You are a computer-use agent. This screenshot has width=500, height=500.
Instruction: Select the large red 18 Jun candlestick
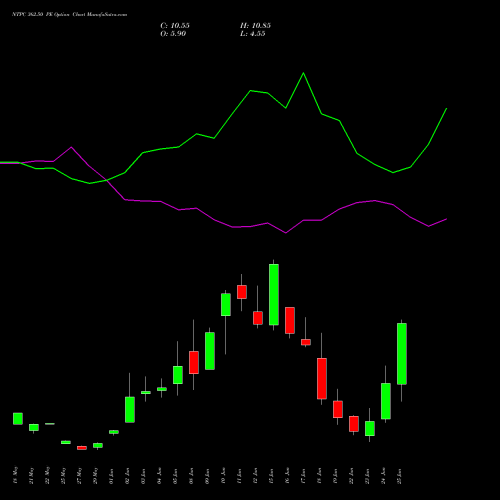[x=322, y=378]
